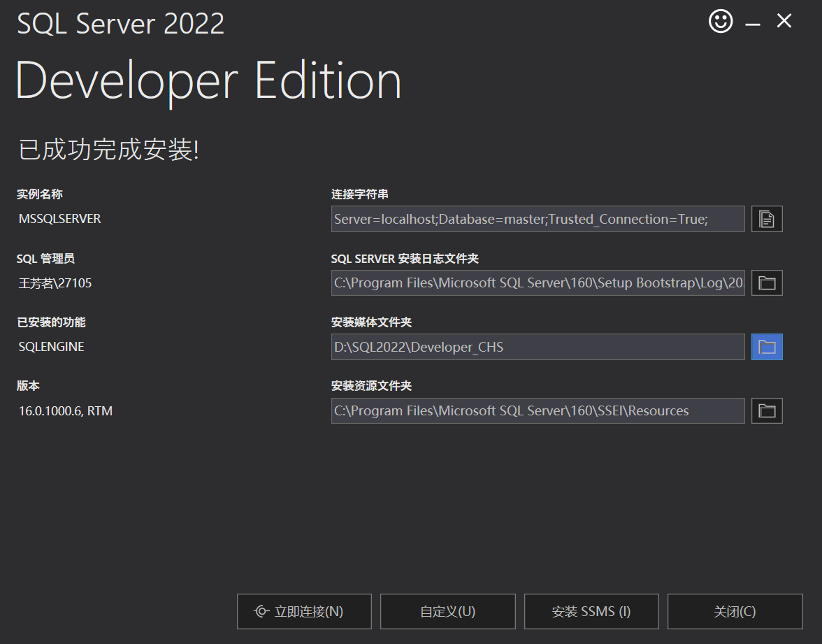822x644 pixels.
Task: Minimize the SQL Server installer window
Action: tap(752, 24)
